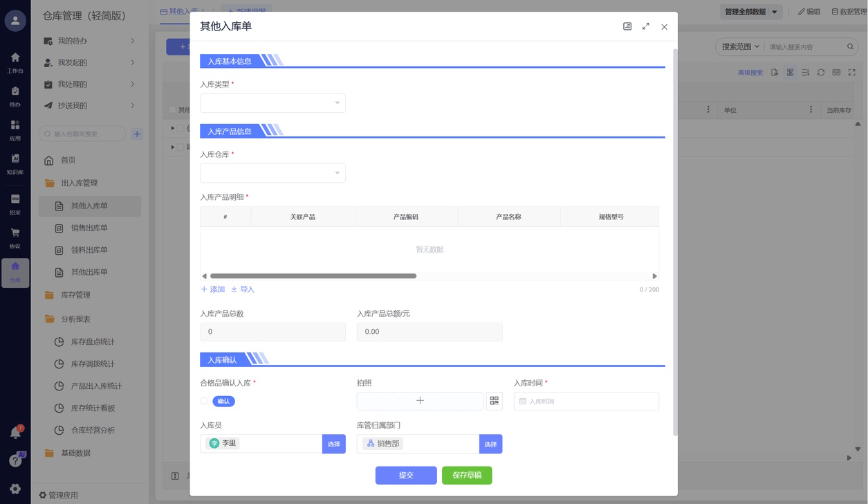
Task: Open 销售出库单 in the sidebar menu
Action: tap(89, 228)
